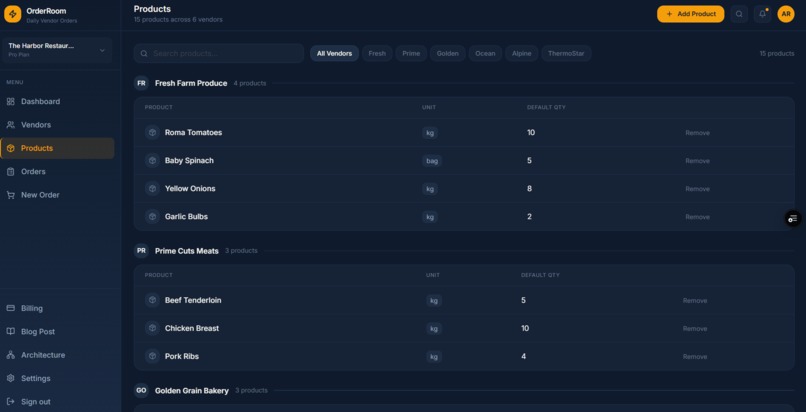The width and height of the screenshot is (806, 412).
Task: Click the Add Product button
Action: point(690,14)
